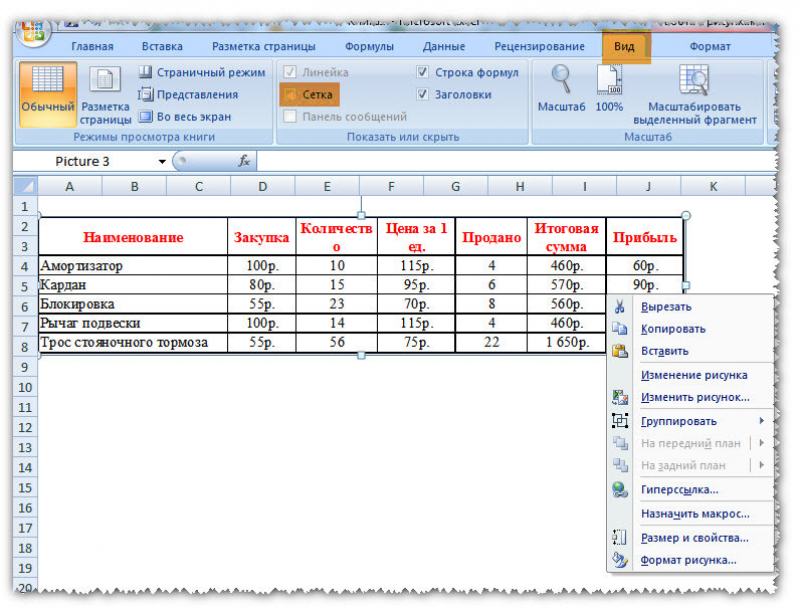Click the Прибыль column header text
Viewport: 800px width, 614px height.
(x=645, y=237)
